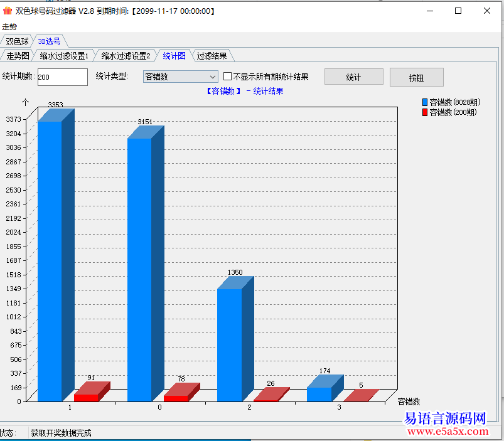
Task: Enable 不显示所有期统计结果 checkbox
Action: click(x=228, y=77)
